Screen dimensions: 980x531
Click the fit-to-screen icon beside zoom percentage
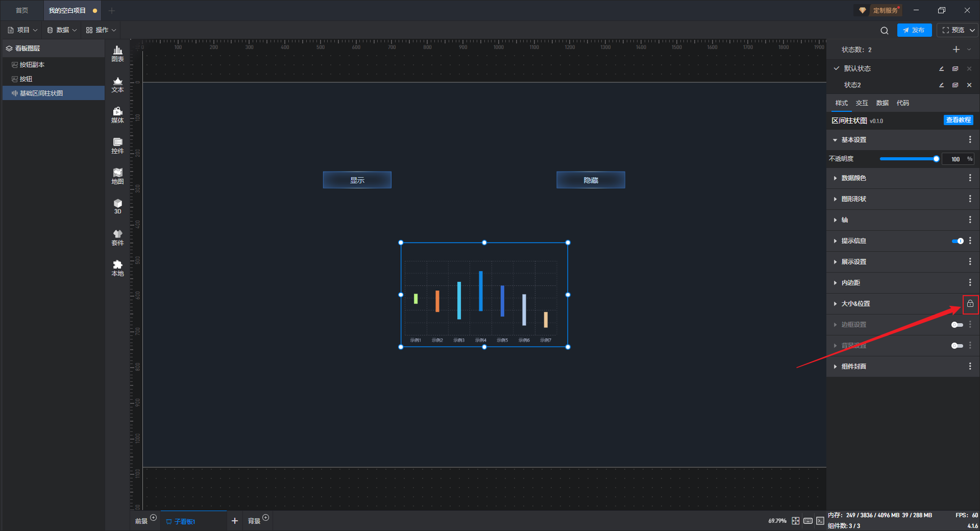click(796, 521)
